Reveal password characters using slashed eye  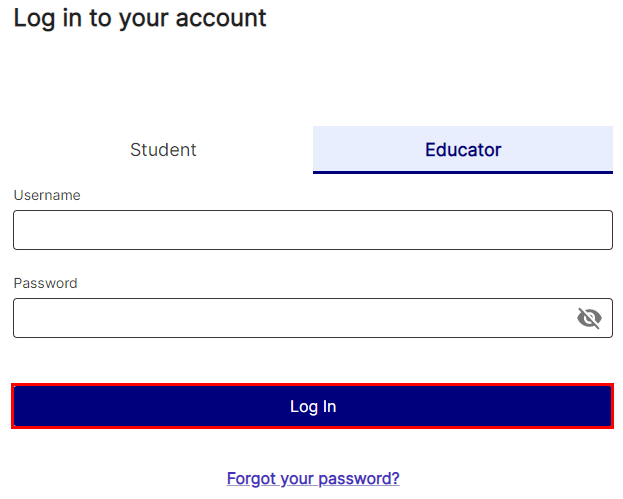pos(589,318)
